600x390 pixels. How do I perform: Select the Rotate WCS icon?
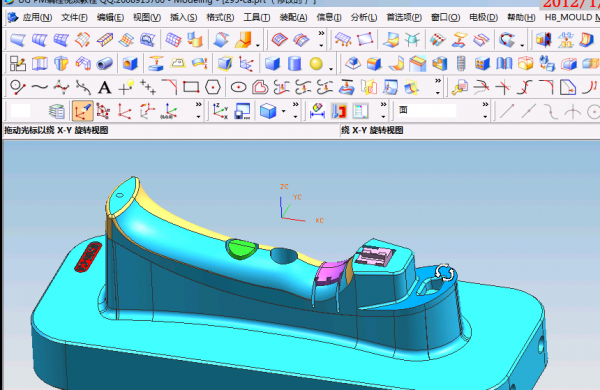click(x=147, y=111)
